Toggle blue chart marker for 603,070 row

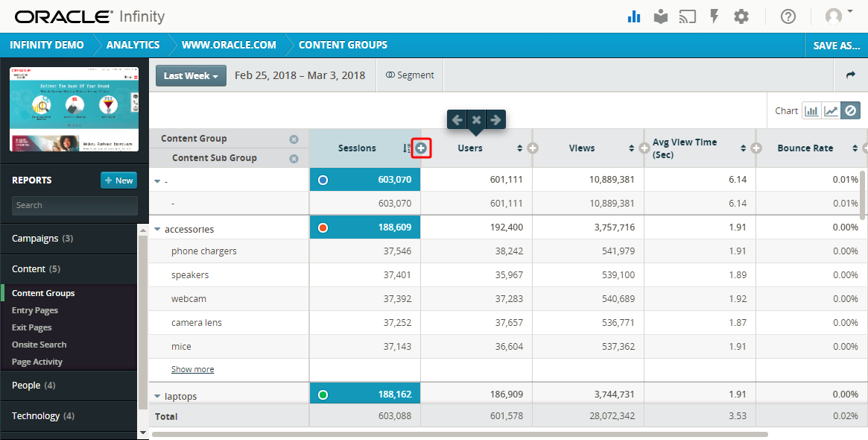pos(323,180)
